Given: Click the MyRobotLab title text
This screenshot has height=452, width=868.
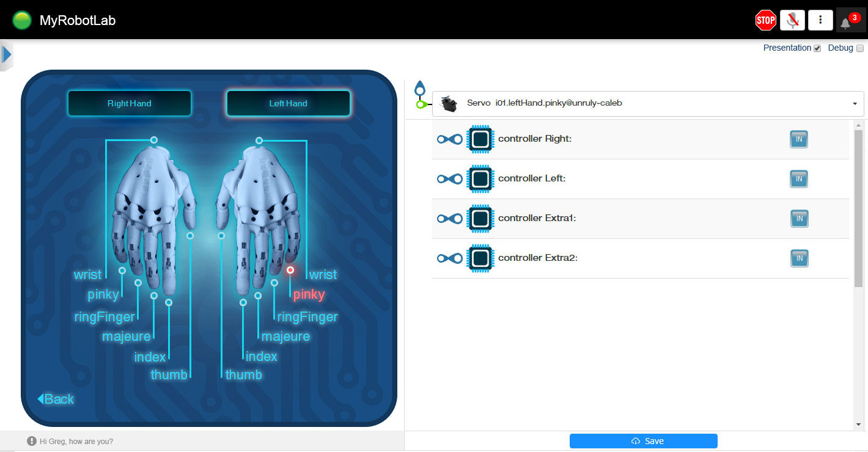Looking at the screenshot, I should tap(78, 21).
